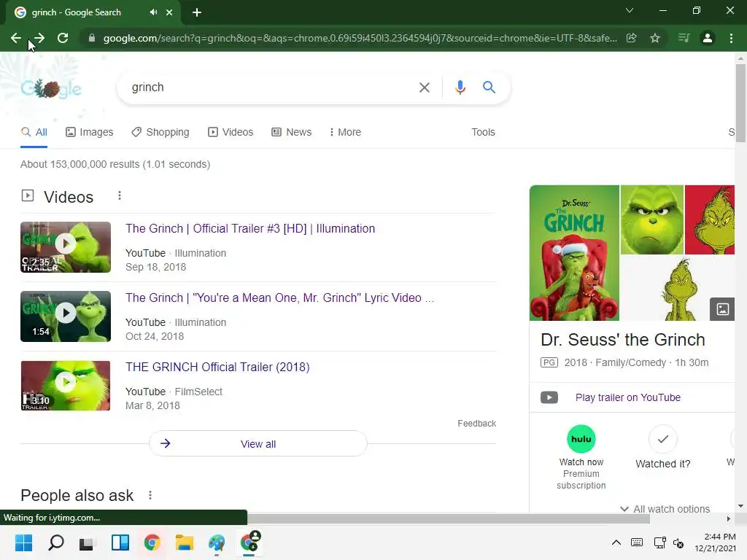This screenshot has height=560, width=747.
Task: Click the horizontal scrollbar at the page bottom
Action: click(x=449, y=518)
